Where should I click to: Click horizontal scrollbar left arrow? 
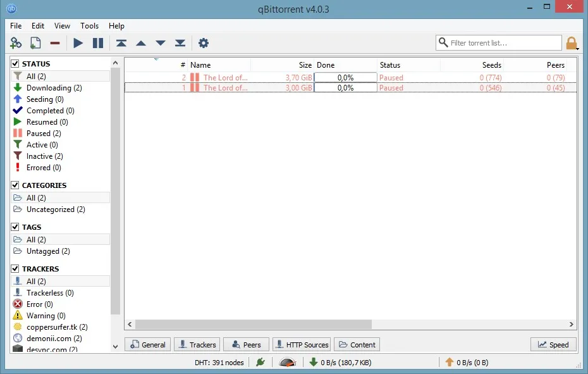130,324
